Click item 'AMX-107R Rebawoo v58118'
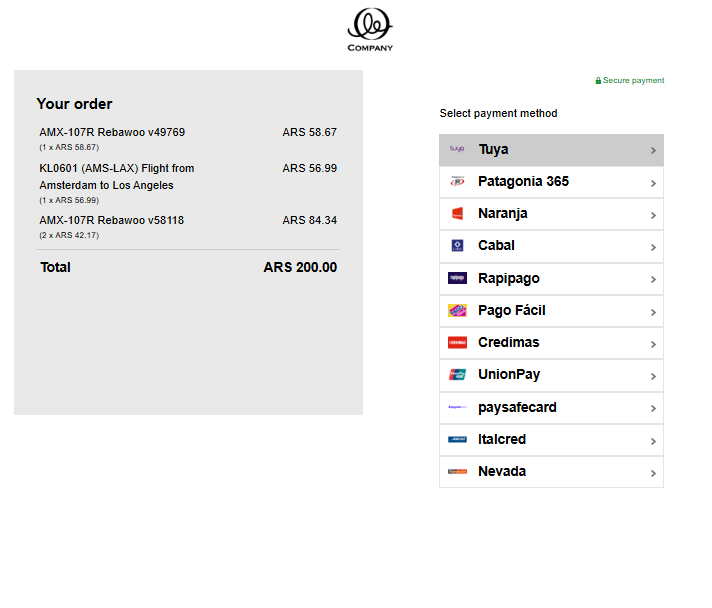This screenshot has height=608, width=712. (112, 220)
